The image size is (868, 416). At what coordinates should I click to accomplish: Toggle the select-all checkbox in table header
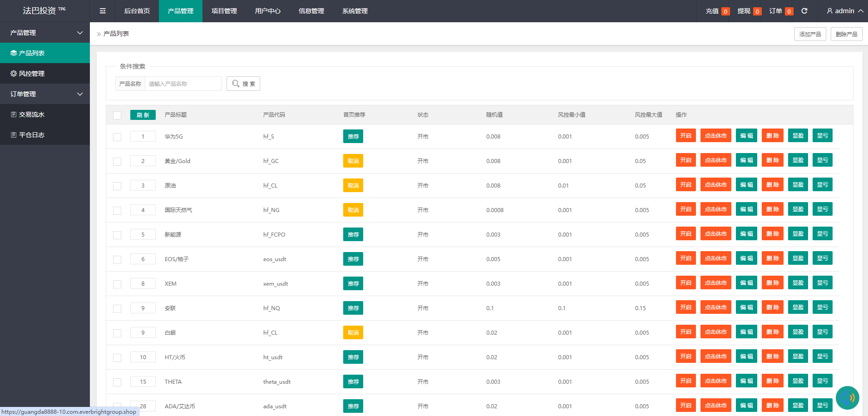coord(117,115)
